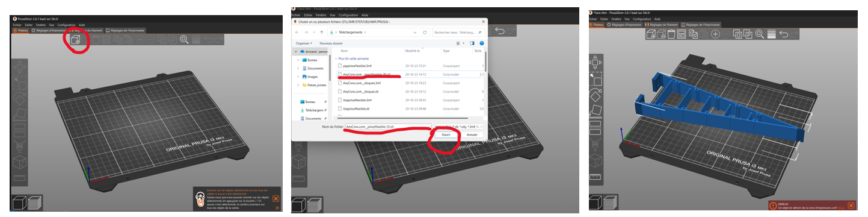Click Annuler button in file dialog

coord(472,135)
